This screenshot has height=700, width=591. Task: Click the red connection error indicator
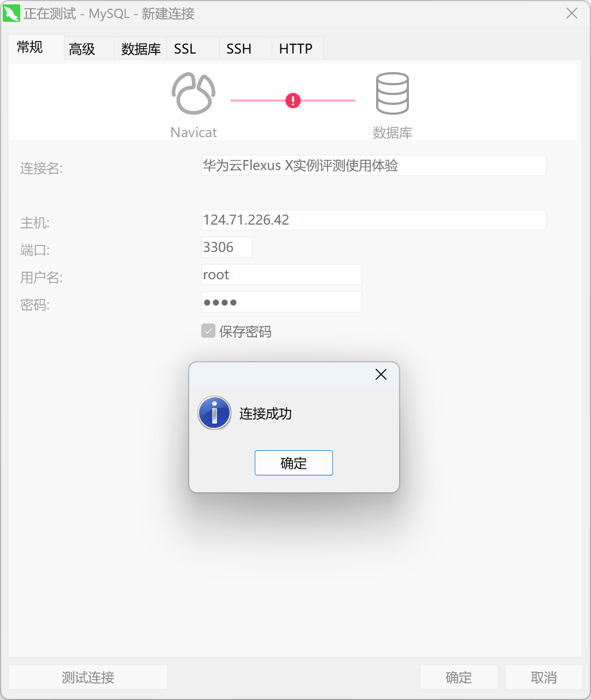tap(293, 101)
